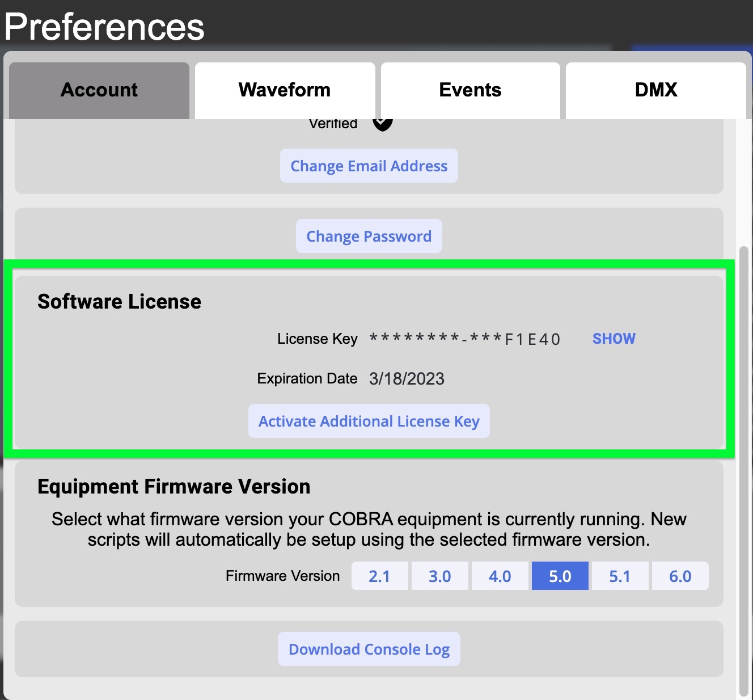Click the masked license key value
The height and width of the screenshot is (700, 753).
tap(464, 339)
